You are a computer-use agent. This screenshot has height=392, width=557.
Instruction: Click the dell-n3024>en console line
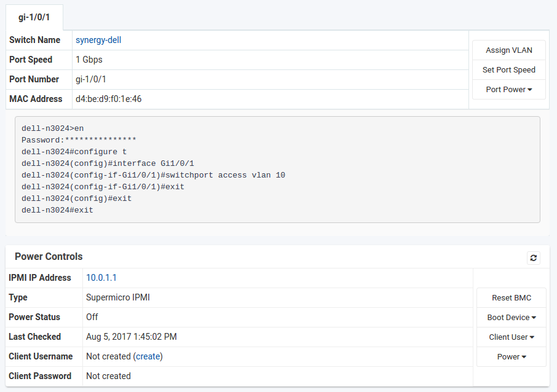[x=53, y=128]
